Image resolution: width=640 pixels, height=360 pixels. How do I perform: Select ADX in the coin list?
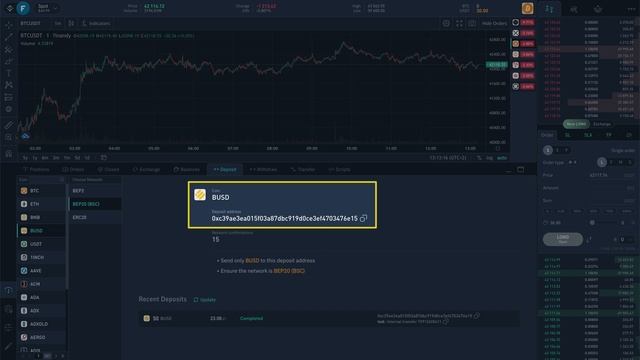point(41,311)
